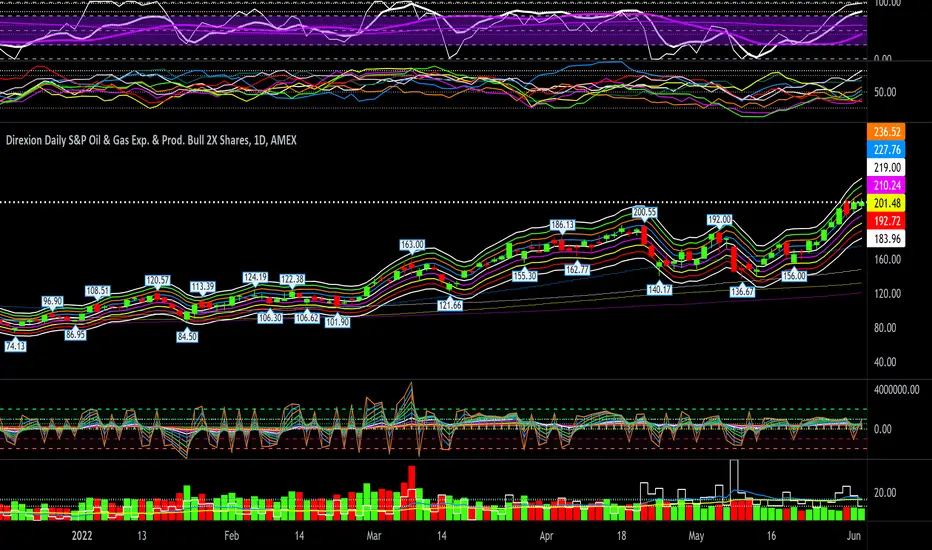The width and height of the screenshot is (932, 550).
Task: Click the 14 date label after Mar
Action: pyautogui.click(x=442, y=536)
